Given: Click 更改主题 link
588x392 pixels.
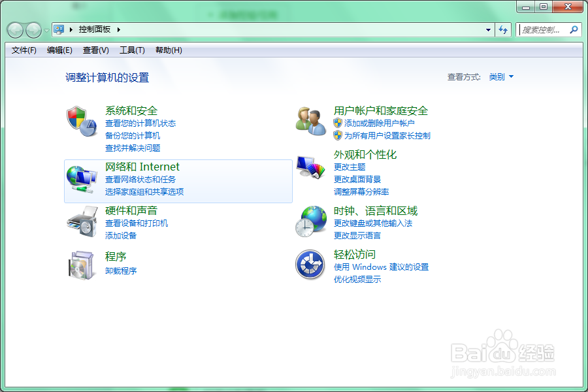Looking at the screenshot, I should coord(350,167).
